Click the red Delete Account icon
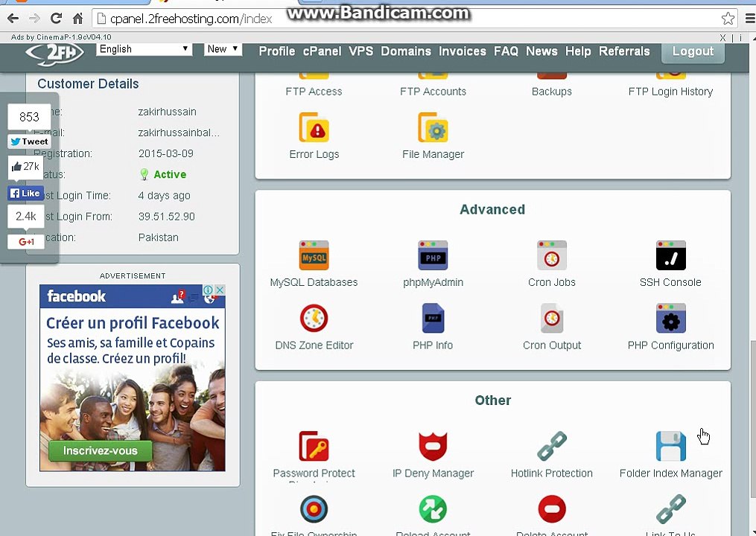This screenshot has width=756, height=536. click(x=552, y=509)
